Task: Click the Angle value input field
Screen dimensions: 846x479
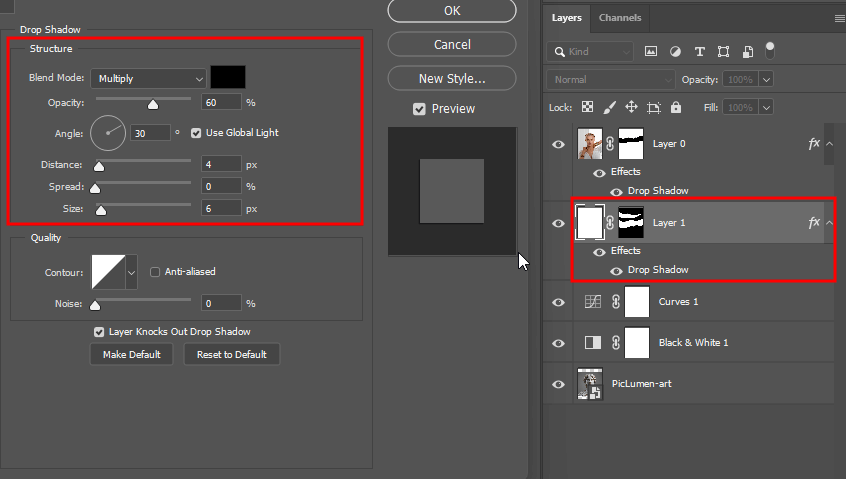Action: coord(150,133)
